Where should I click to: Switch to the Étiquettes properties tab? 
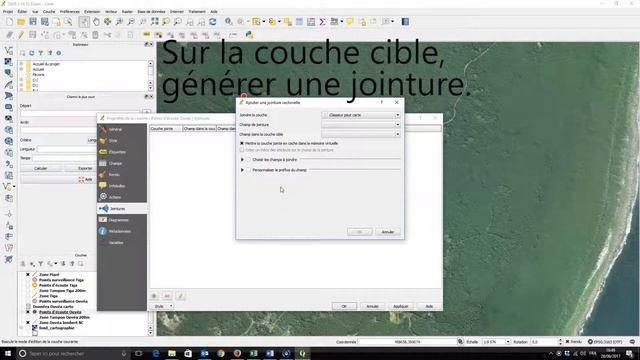tap(122, 152)
